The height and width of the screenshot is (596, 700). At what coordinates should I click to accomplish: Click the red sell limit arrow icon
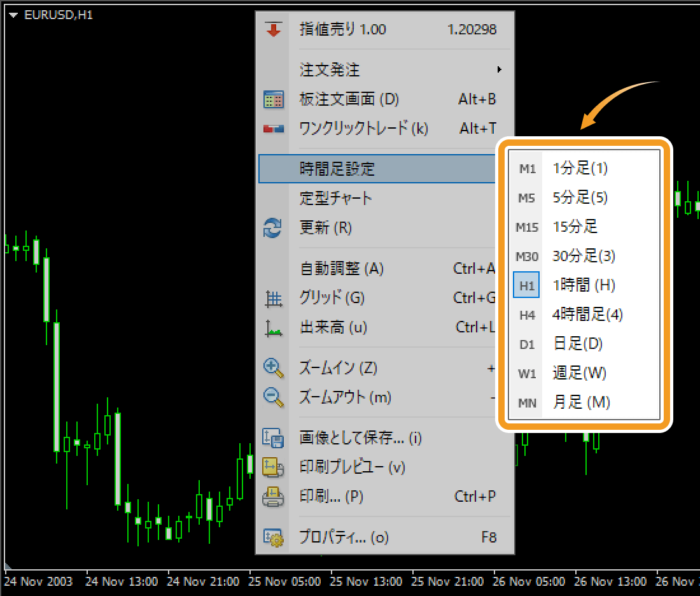click(x=273, y=29)
